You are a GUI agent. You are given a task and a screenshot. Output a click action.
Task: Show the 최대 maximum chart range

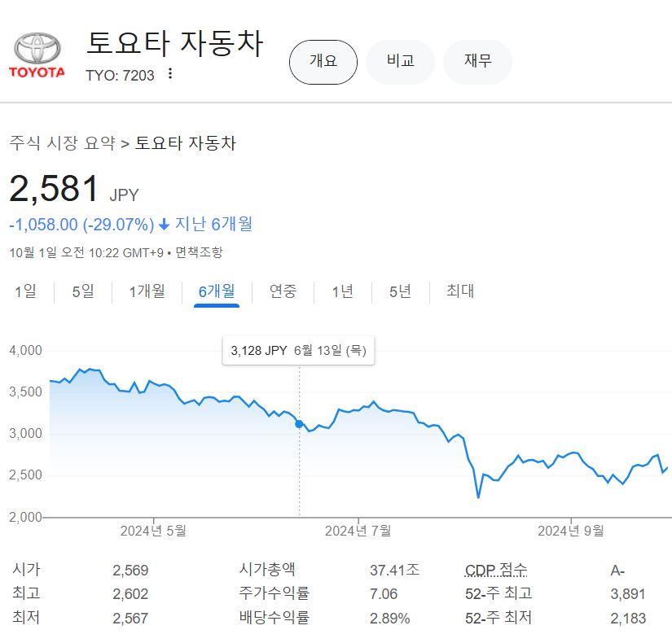tap(460, 291)
